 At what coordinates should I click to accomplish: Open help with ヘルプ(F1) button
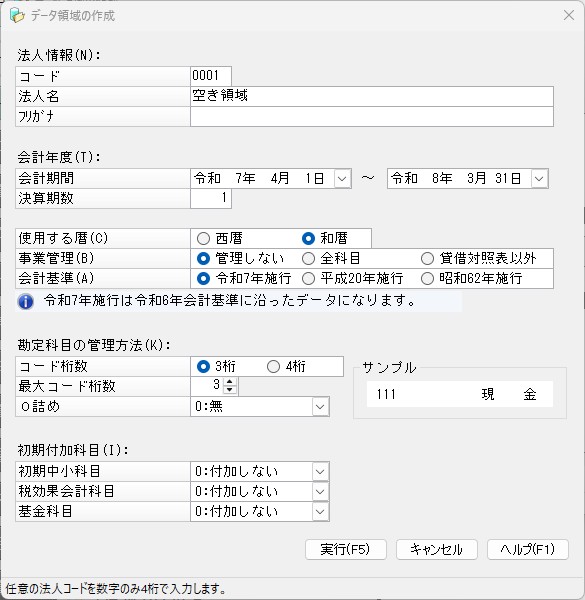click(528, 549)
